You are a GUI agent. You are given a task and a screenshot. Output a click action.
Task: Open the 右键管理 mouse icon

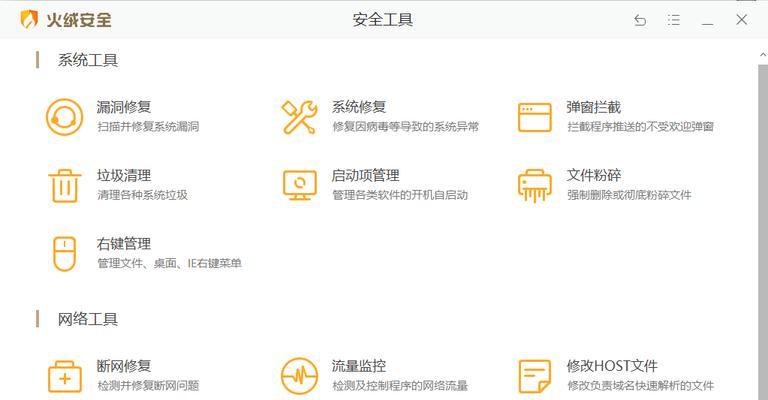[x=64, y=254]
